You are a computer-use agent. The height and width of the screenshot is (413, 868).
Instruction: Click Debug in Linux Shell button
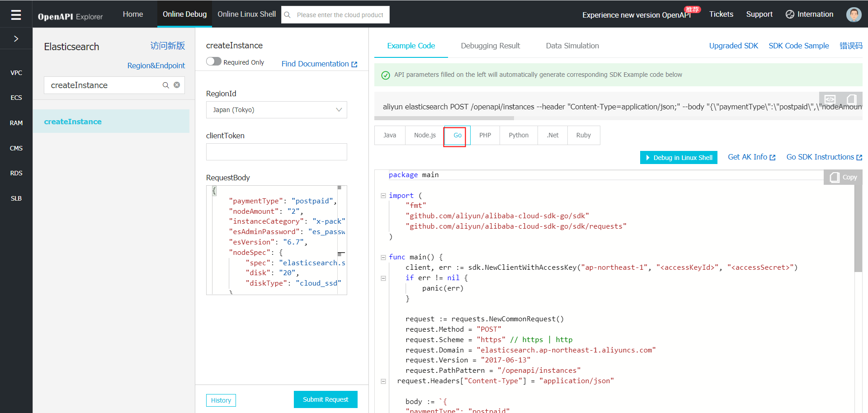(679, 157)
